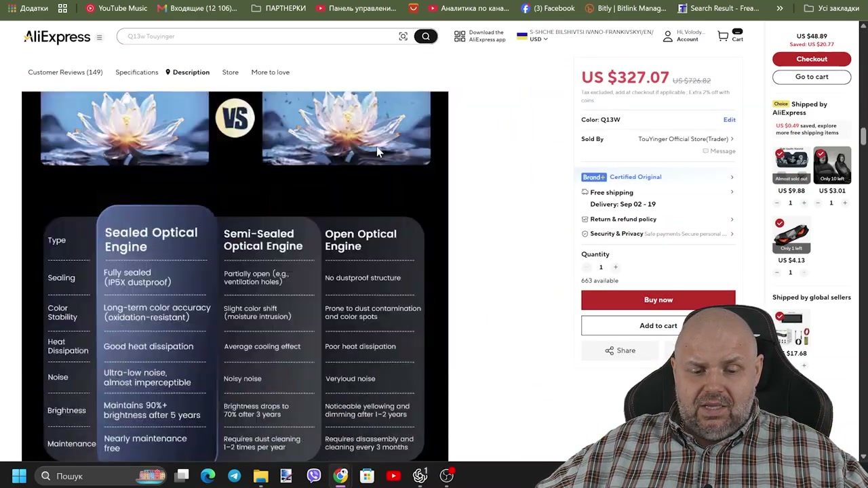Screen dimensions: 868x488
Task: Switch to Google Chrome in the taskbar
Action: [x=340, y=476]
